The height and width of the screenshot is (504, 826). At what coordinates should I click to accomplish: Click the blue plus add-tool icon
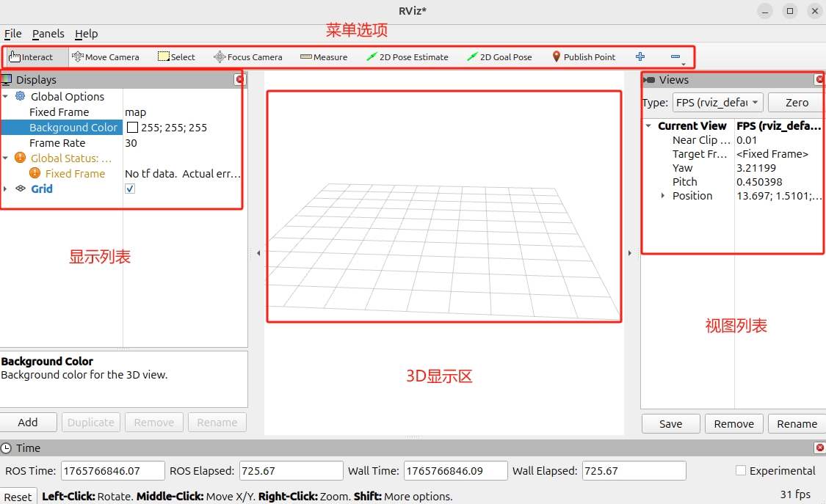coord(640,56)
